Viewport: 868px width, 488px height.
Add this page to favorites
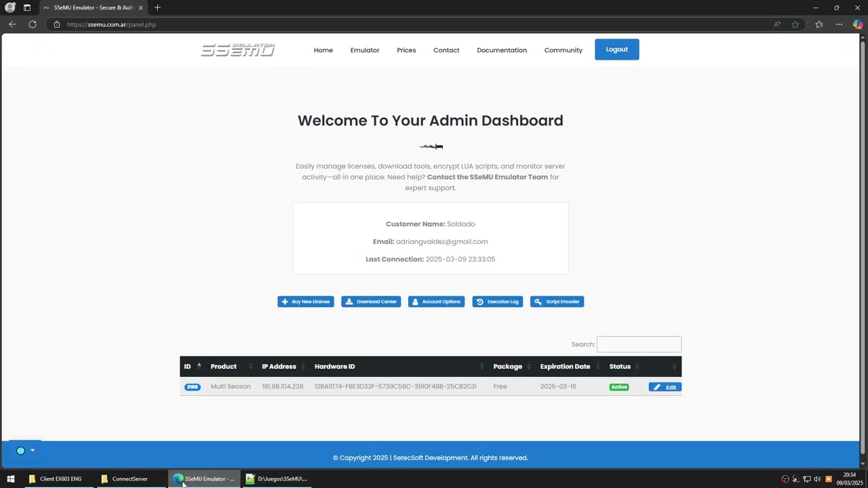point(795,24)
